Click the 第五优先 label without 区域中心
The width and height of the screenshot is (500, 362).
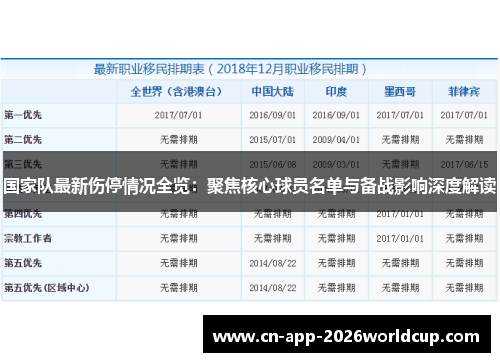pyautogui.click(x=23, y=263)
